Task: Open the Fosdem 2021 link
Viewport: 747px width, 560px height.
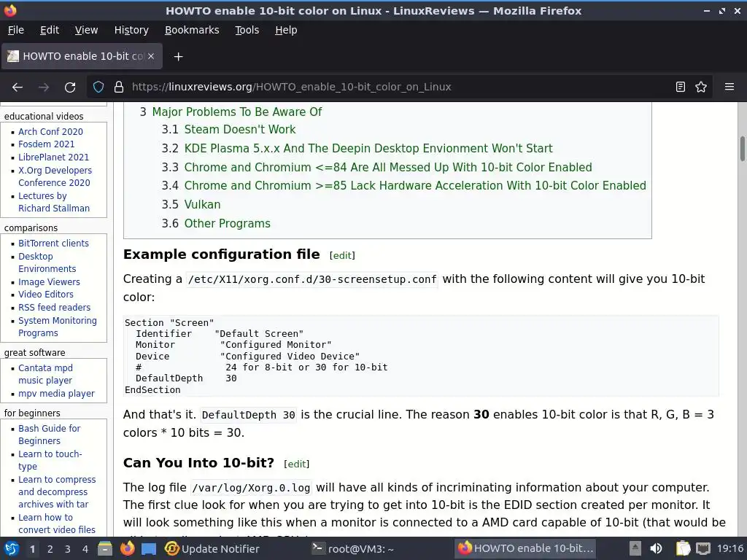Action: click(46, 144)
